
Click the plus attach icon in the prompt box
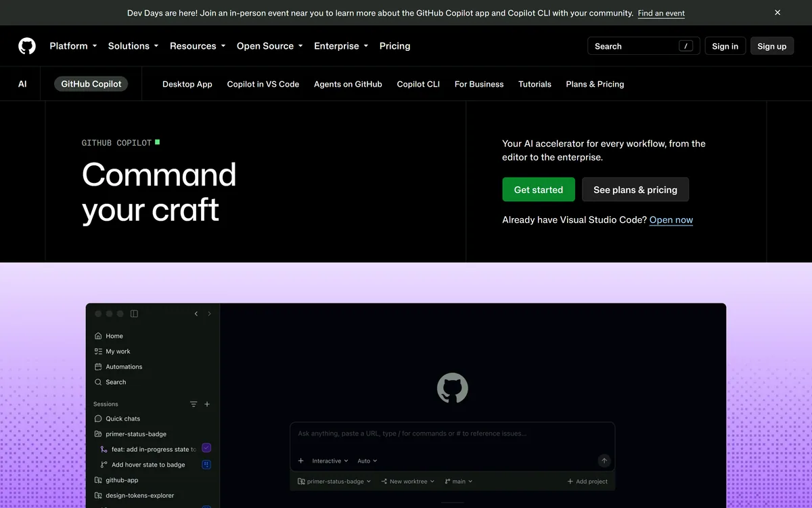301,461
